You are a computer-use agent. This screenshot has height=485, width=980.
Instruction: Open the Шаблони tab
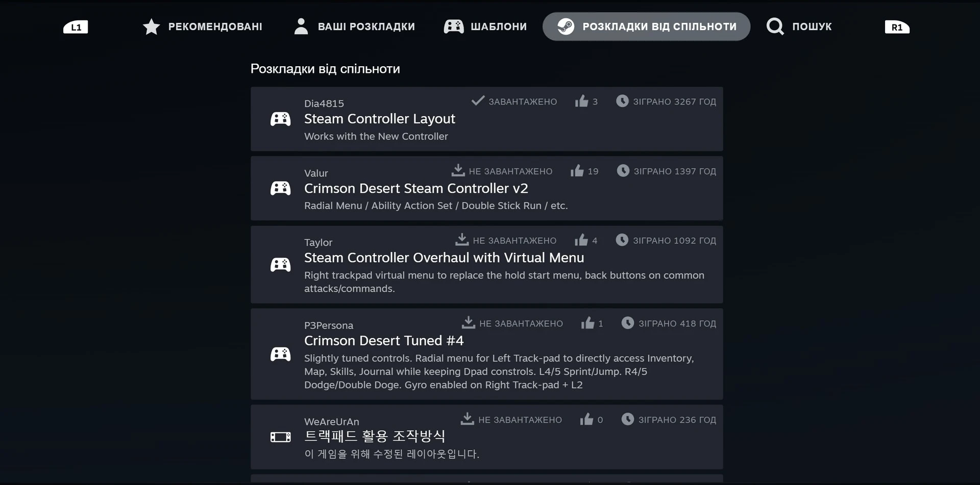[485, 27]
